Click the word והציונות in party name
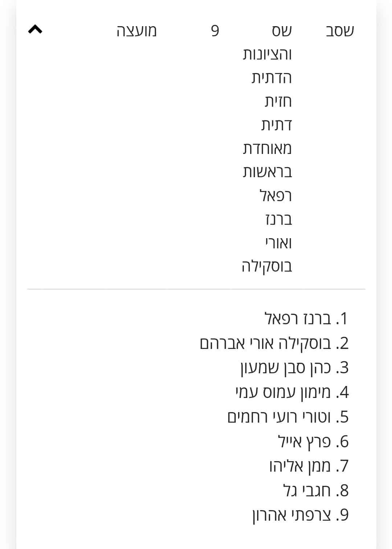 [268, 54]
